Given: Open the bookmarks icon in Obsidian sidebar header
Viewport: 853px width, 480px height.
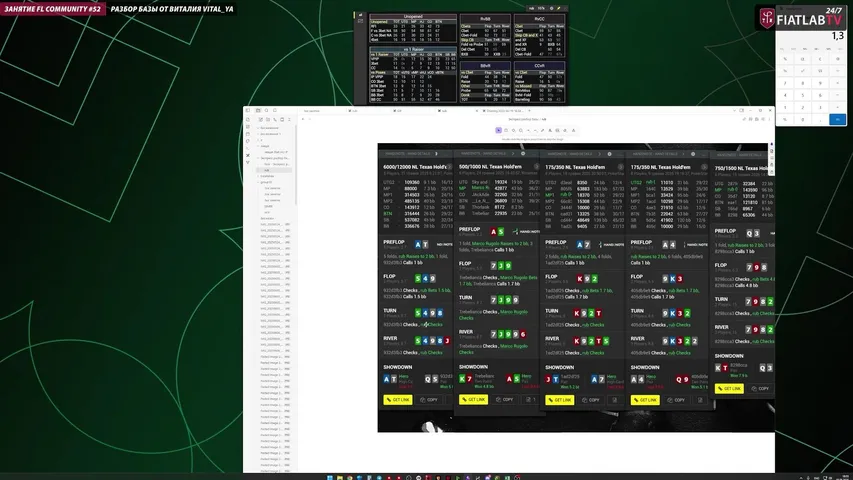Looking at the screenshot, I should pyautogui.click(x=275, y=110).
